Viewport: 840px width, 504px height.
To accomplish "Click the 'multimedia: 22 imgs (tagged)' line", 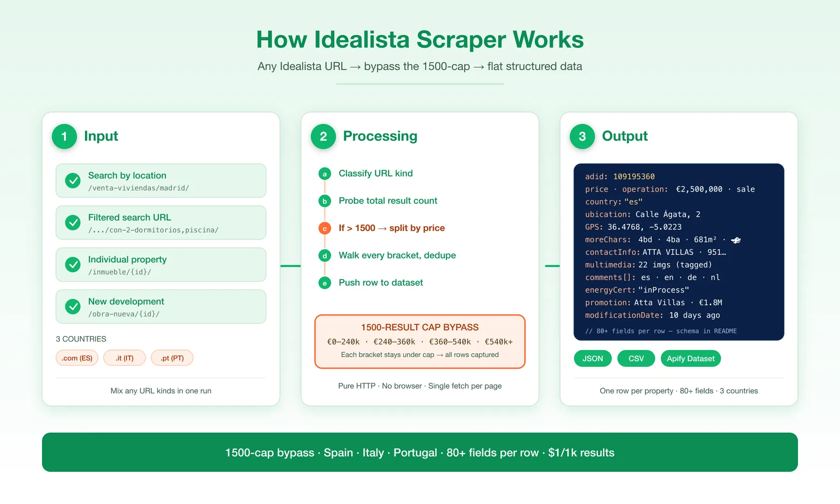I will click(649, 265).
